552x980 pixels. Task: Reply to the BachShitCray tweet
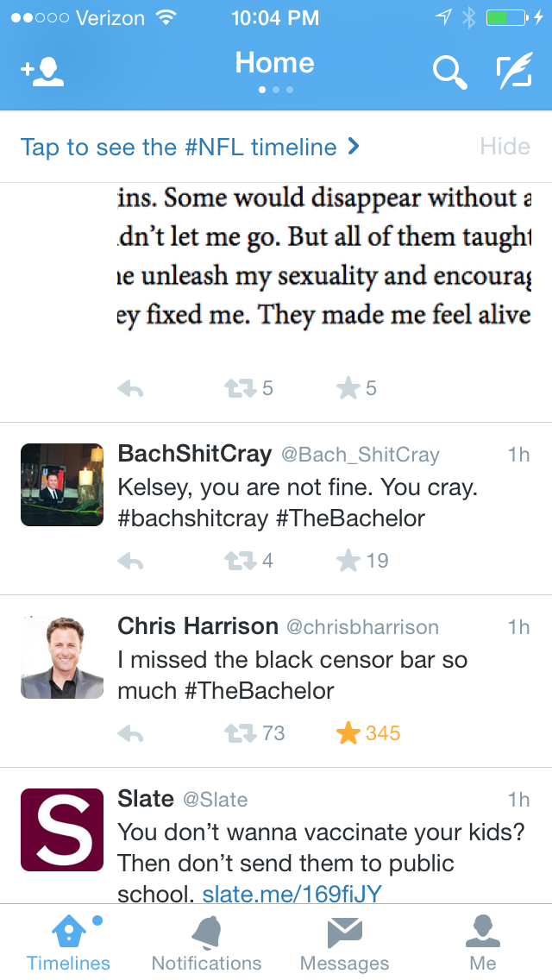130,562
